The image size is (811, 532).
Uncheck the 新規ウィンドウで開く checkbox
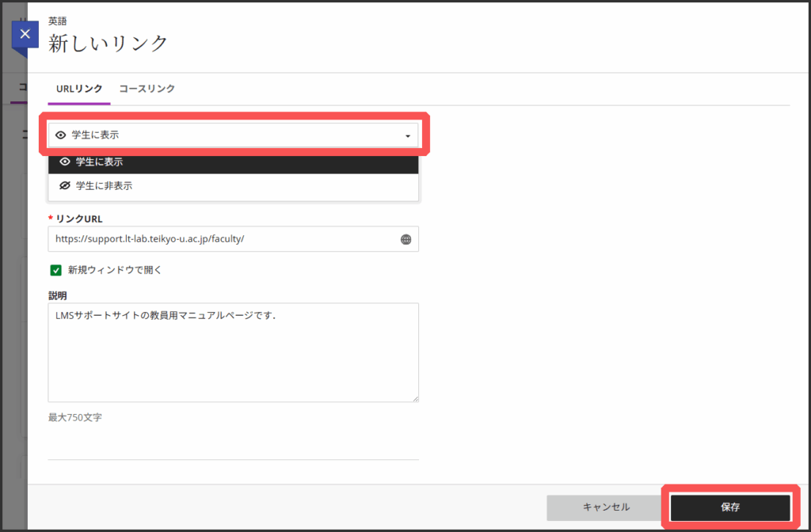pos(56,270)
